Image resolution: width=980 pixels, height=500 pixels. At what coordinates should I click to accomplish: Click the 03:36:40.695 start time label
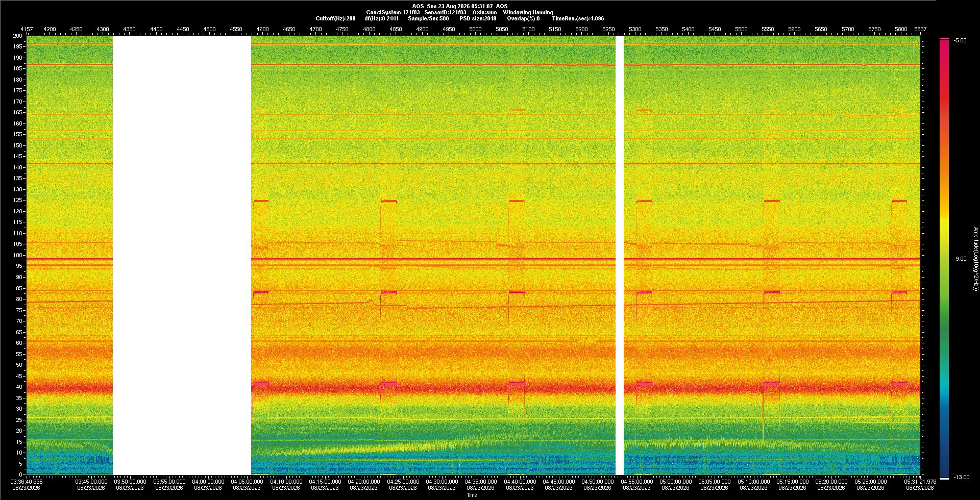point(27,482)
